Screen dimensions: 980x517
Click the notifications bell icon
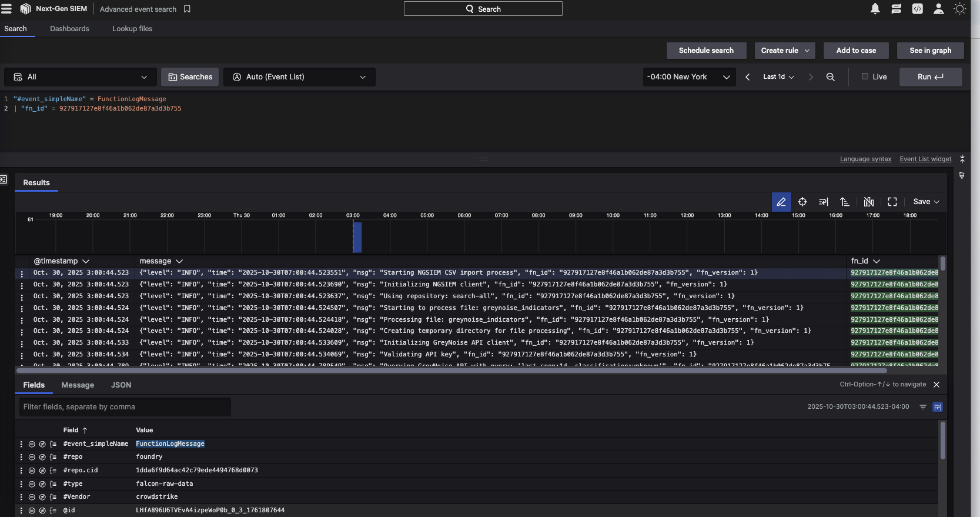click(x=875, y=9)
